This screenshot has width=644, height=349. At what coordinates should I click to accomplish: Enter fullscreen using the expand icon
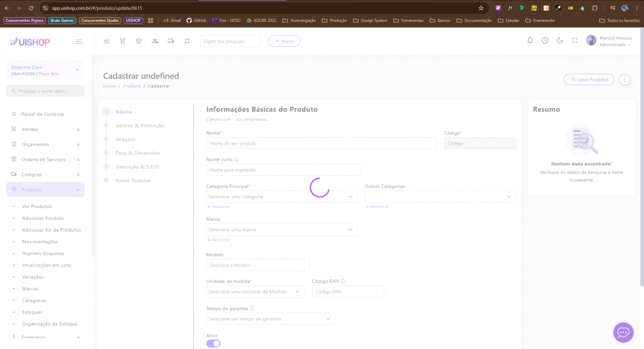coord(575,40)
